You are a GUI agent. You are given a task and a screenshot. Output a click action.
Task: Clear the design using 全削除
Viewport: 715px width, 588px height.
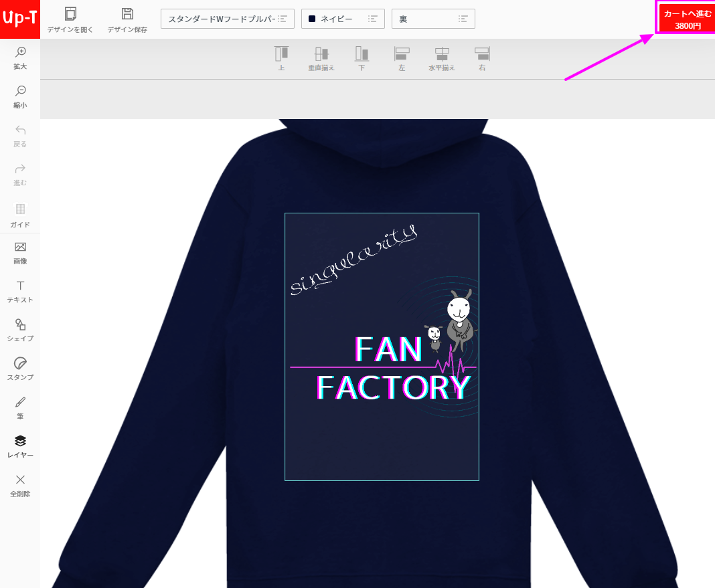coord(19,486)
